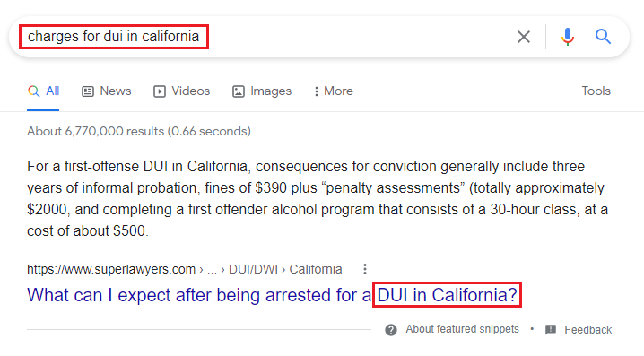Switch to the All results tab
This screenshot has height=356, width=644.
click(x=43, y=91)
